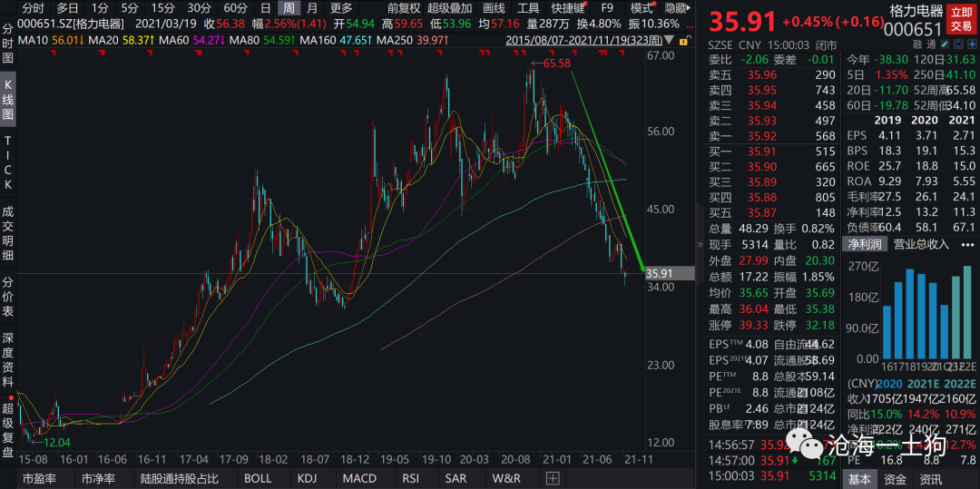Select the W&R indicator tab
Image resolution: width=980 pixels, height=489 pixels.
[x=505, y=479]
